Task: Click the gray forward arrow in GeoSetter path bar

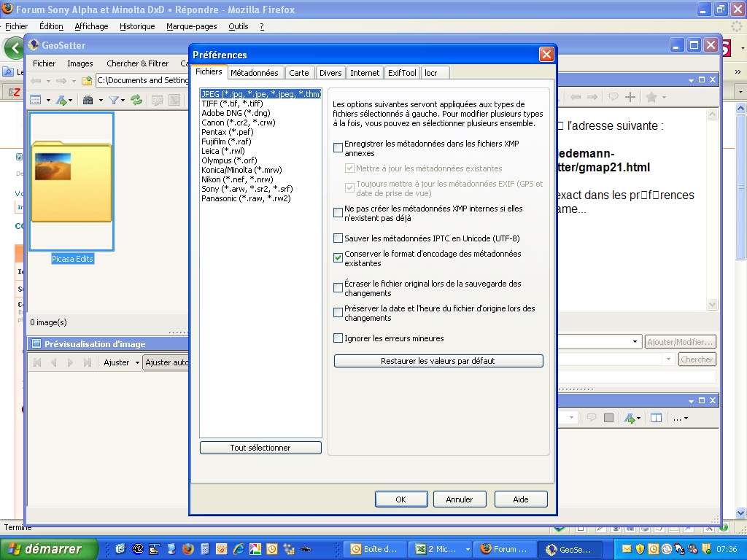Action: 61,80
